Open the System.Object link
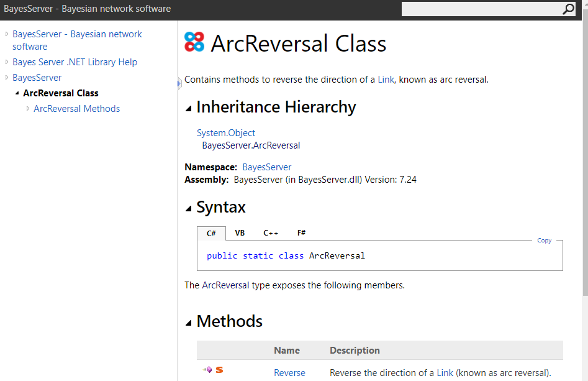 coord(225,132)
